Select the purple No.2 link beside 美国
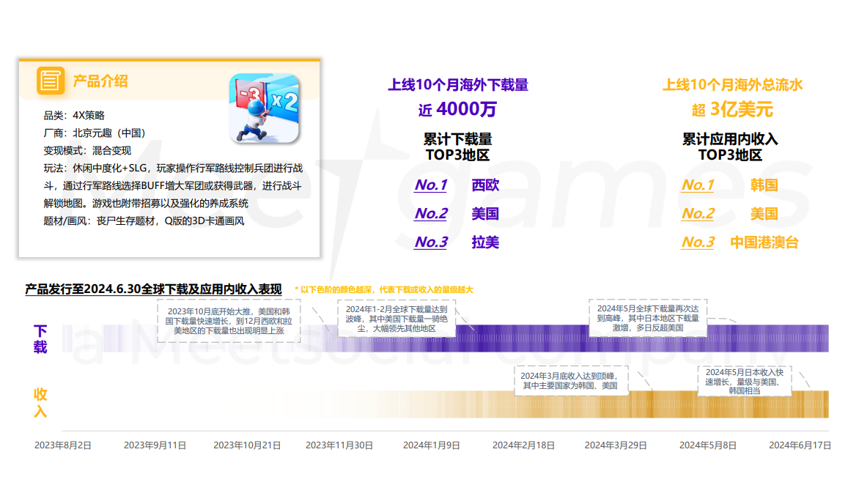The image size is (848, 504). pyautogui.click(x=431, y=214)
